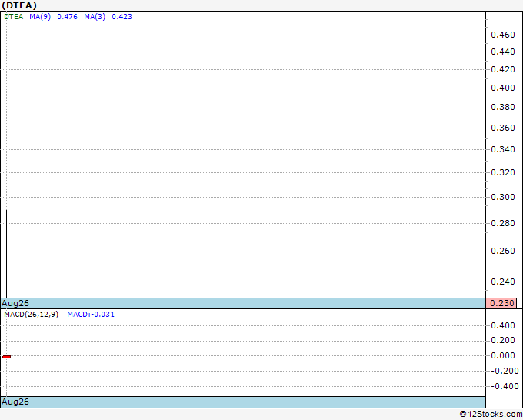
Task: Click the black price bar on the chart
Action: point(7,254)
